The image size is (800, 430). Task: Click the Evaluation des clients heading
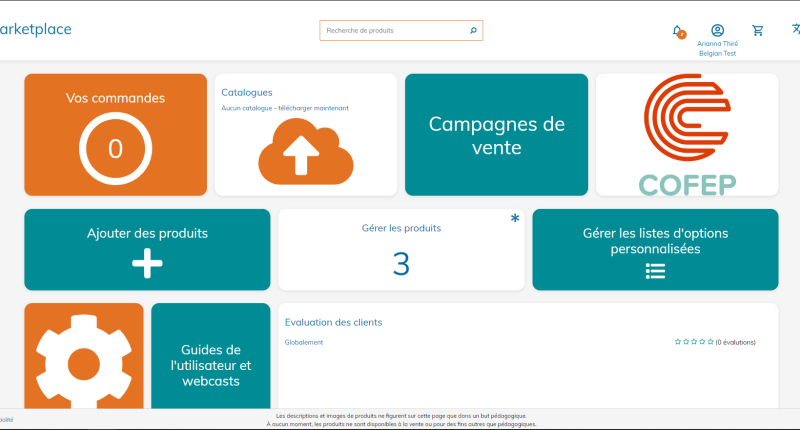pyautogui.click(x=333, y=322)
